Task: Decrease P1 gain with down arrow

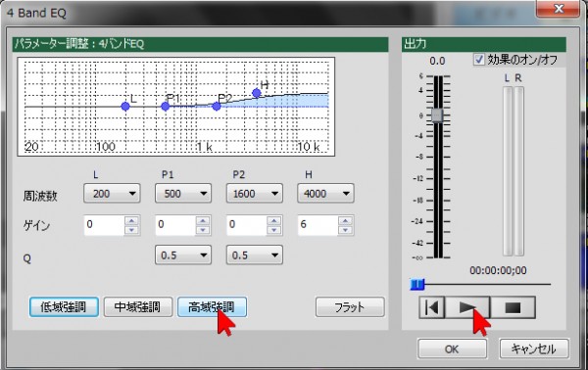Action: click(203, 230)
